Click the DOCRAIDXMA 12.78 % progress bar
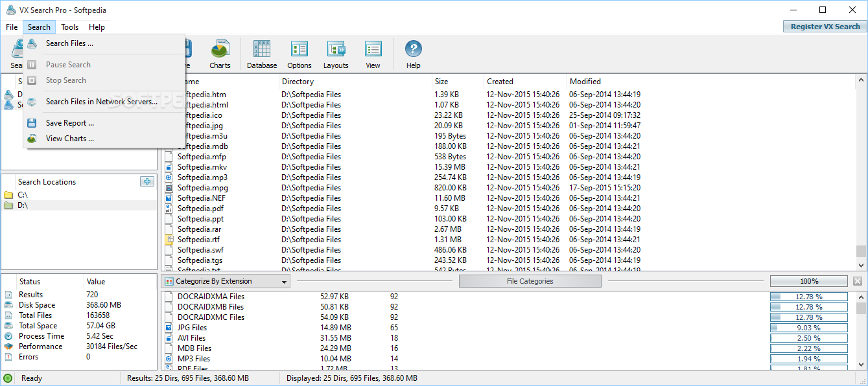The image size is (868, 386). click(808, 297)
